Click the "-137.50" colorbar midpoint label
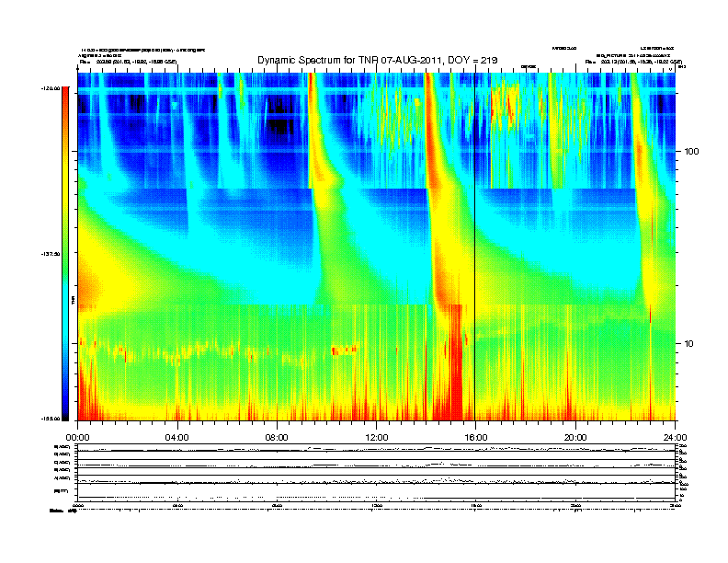 tap(51, 254)
